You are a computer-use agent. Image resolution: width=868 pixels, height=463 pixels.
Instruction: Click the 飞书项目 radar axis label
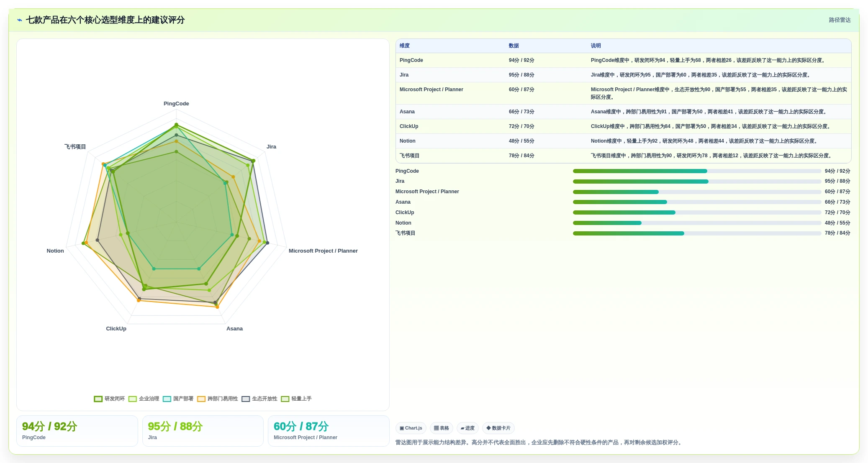coord(75,147)
